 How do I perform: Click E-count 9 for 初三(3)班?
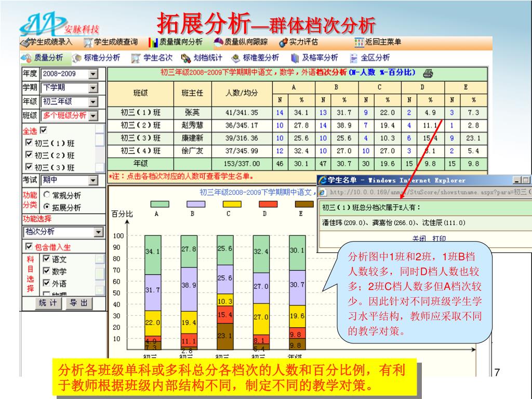coord(451,138)
